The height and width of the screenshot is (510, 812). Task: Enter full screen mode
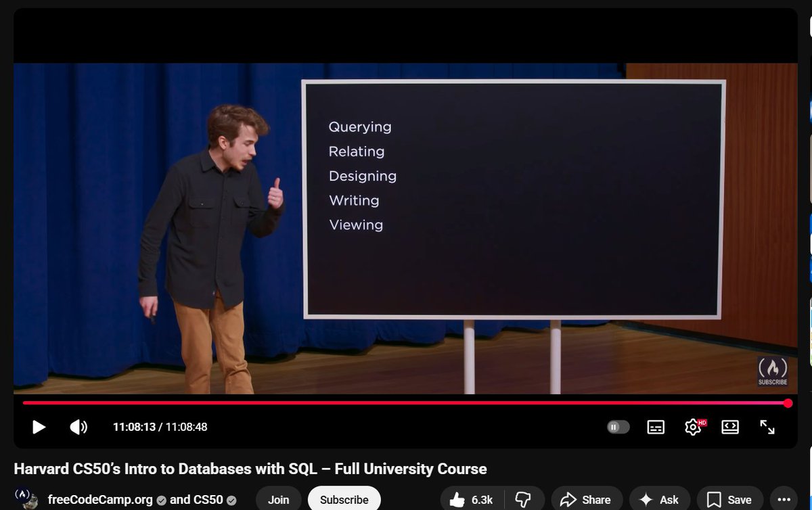[x=767, y=427]
